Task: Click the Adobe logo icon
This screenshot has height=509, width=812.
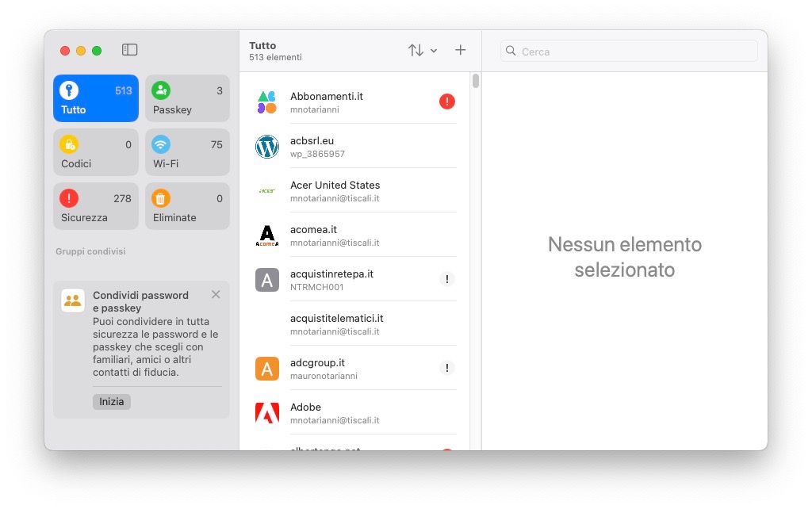Action: coord(267,413)
